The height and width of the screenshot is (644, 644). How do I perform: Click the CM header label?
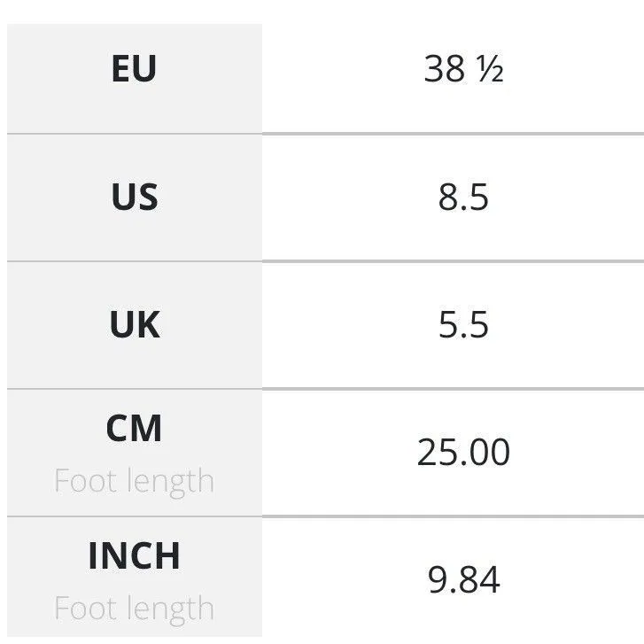click(134, 428)
